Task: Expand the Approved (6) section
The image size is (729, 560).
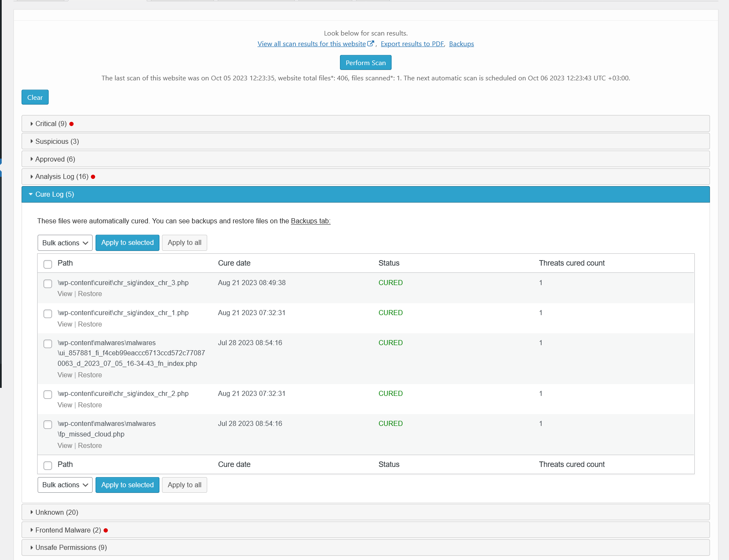Action: pyautogui.click(x=365, y=159)
